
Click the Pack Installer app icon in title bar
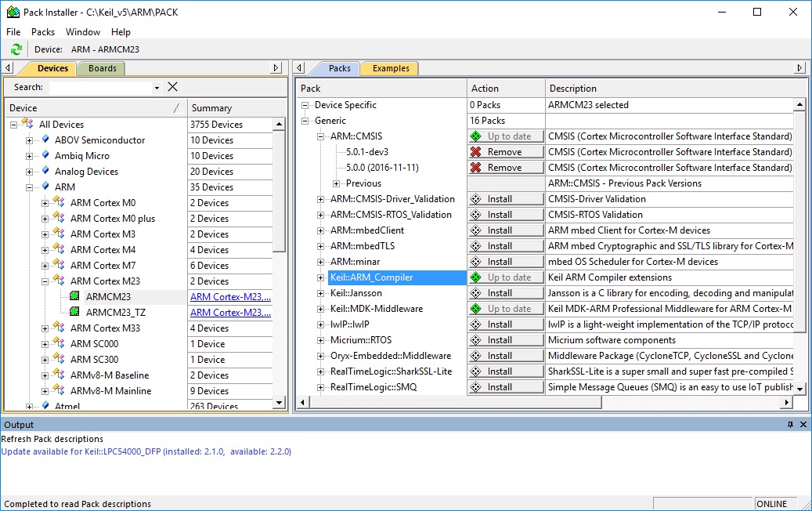(x=13, y=12)
